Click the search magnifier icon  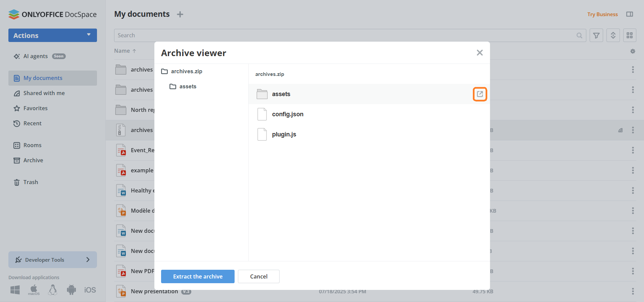click(x=579, y=35)
